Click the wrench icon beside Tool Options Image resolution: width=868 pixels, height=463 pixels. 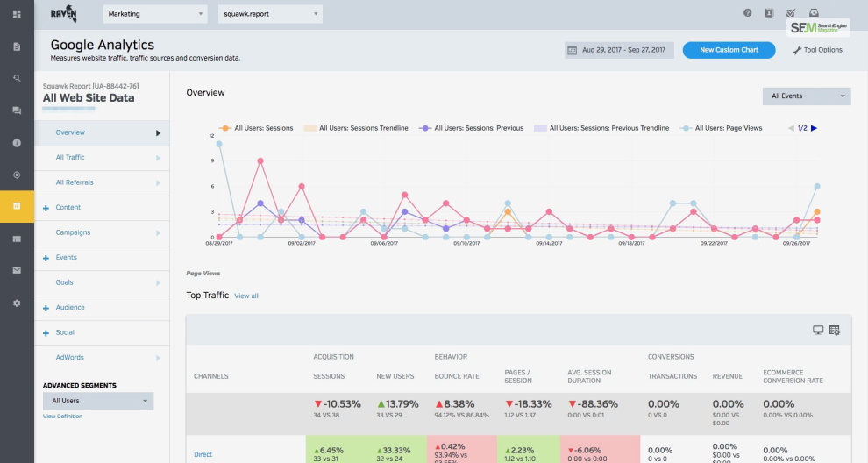pyautogui.click(x=797, y=50)
